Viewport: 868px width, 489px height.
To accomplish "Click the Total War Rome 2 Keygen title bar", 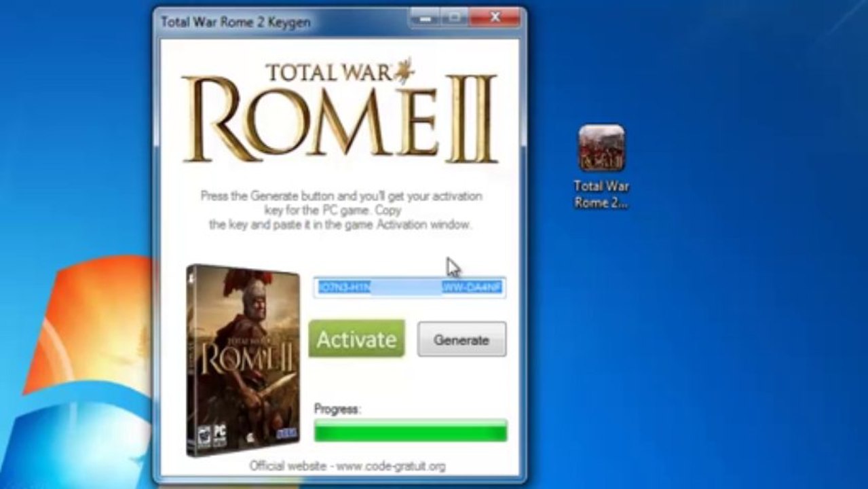I will [281, 21].
